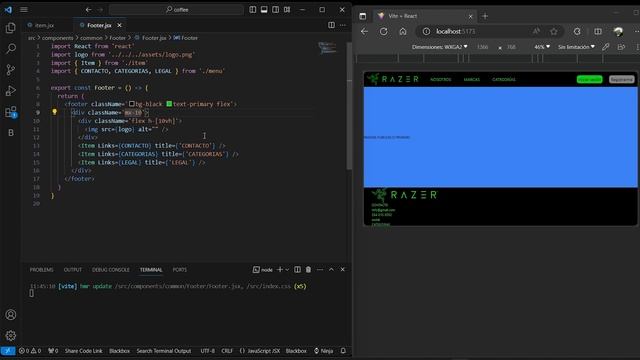This screenshot has width=640, height=360.
Task: Click the text-primary green color swatch
Action: click(x=169, y=104)
